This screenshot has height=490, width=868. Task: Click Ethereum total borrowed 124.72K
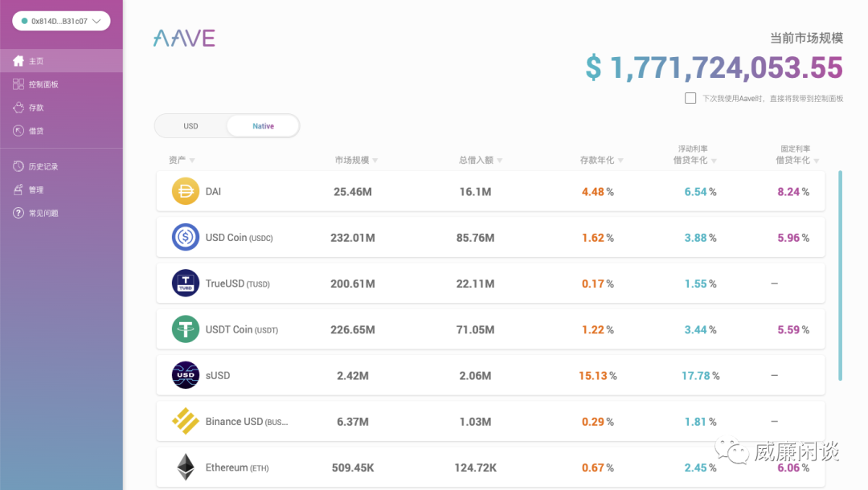click(x=475, y=468)
